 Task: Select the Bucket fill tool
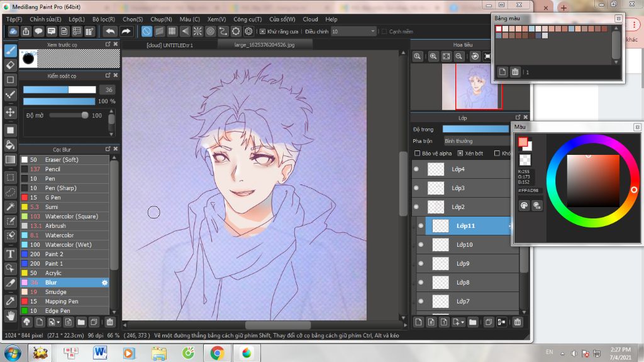[x=10, y=145]
